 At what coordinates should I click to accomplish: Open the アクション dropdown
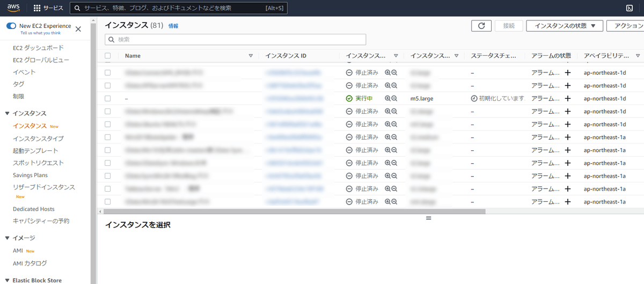click(x=625, y=26)
